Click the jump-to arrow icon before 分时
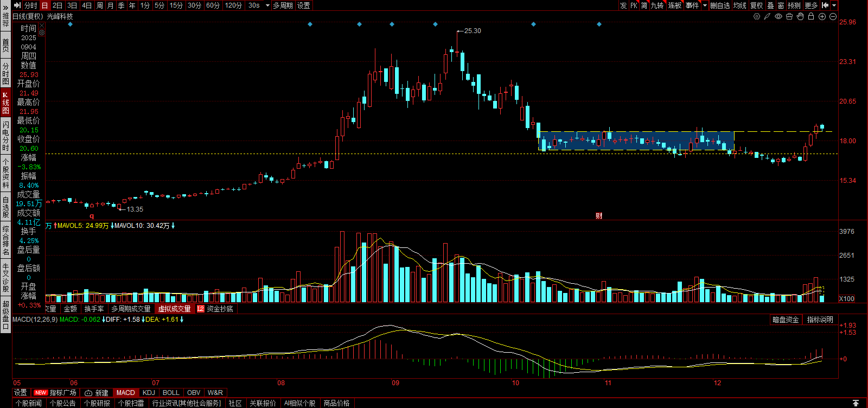 tap(17, 5)
